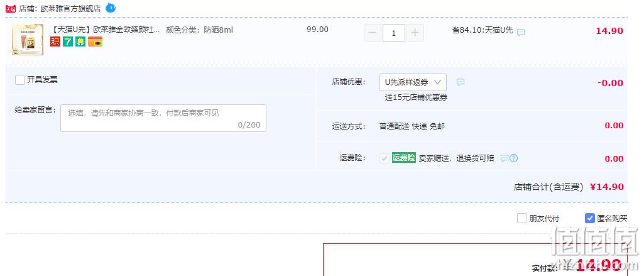Open the U先派样返券 store discount dropdown

tap(413, 82)
